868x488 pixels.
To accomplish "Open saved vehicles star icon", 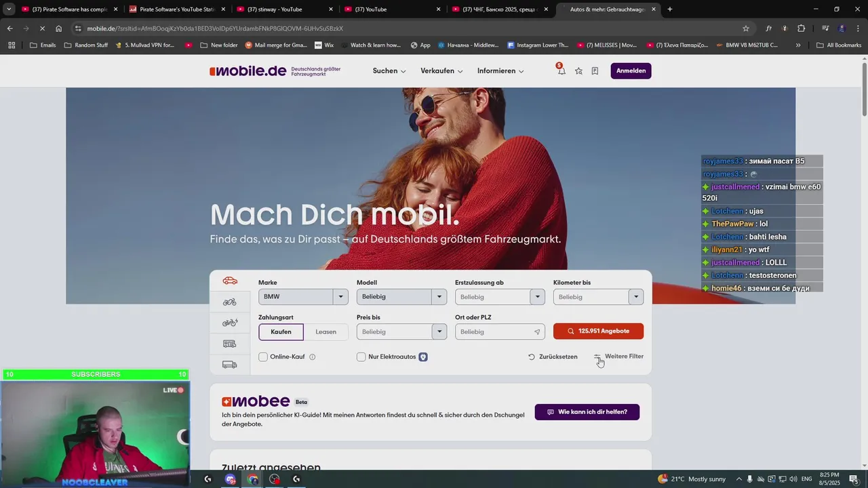I will (x=578, y=70).
